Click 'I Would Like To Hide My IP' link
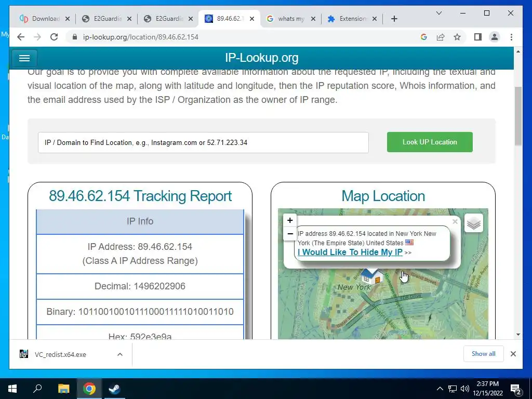 (x=350, y=252)
